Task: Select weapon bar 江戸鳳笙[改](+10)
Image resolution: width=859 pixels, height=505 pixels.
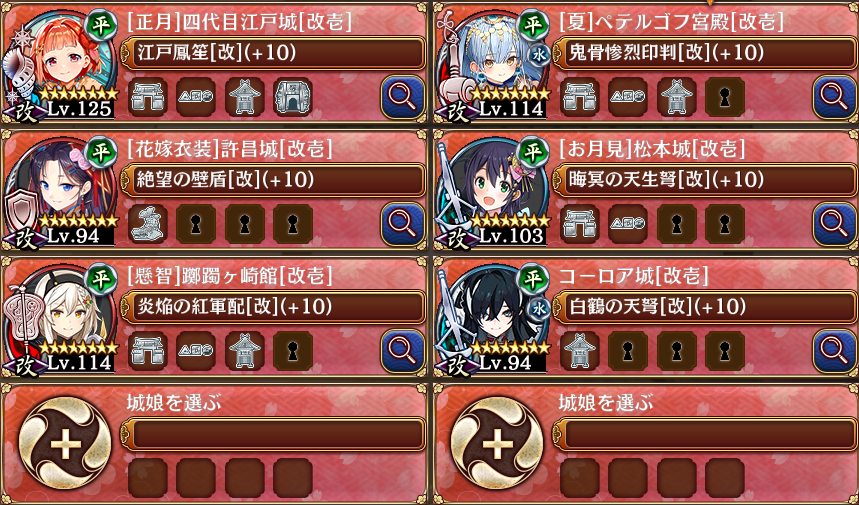Action: click(x=273, y=53)
